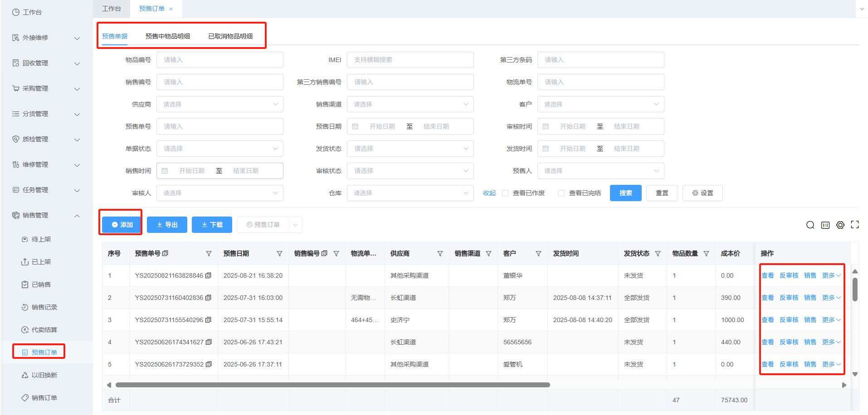Open table column settings gear icon

coord(840,225)
